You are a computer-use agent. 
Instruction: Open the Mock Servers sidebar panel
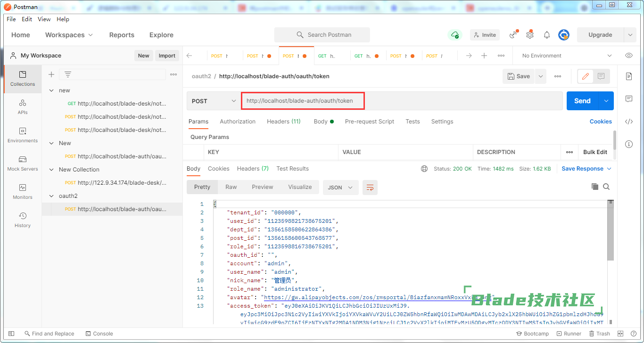(23, 163)
